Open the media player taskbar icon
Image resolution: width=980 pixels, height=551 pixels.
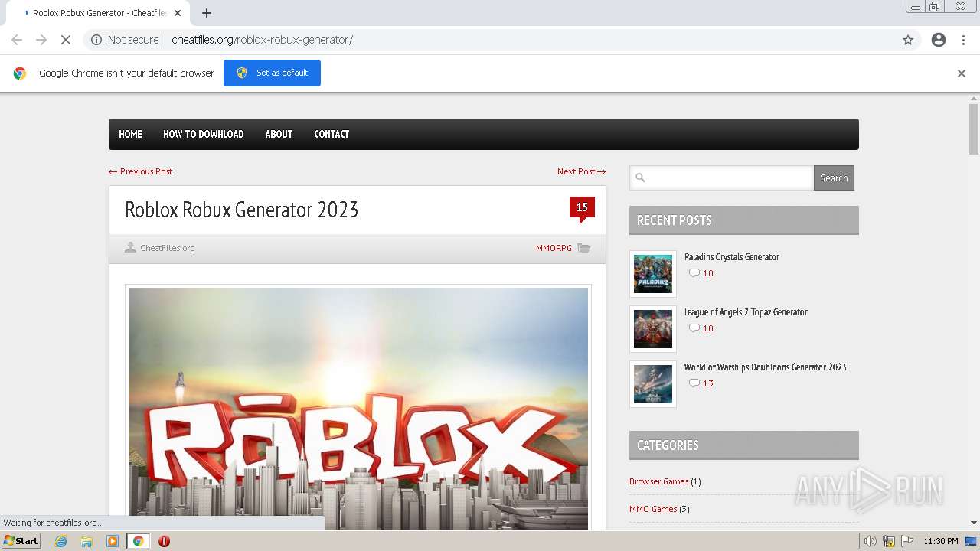(113, 541)
